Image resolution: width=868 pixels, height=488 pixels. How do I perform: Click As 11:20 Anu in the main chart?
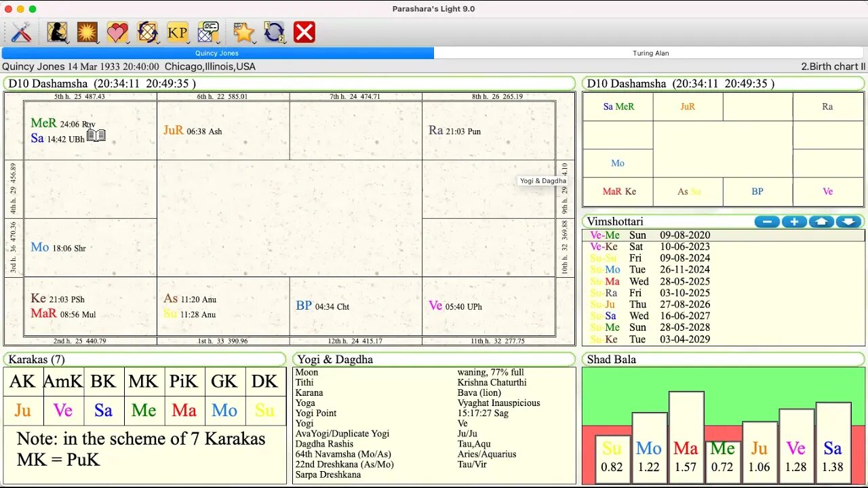point(190,299)
